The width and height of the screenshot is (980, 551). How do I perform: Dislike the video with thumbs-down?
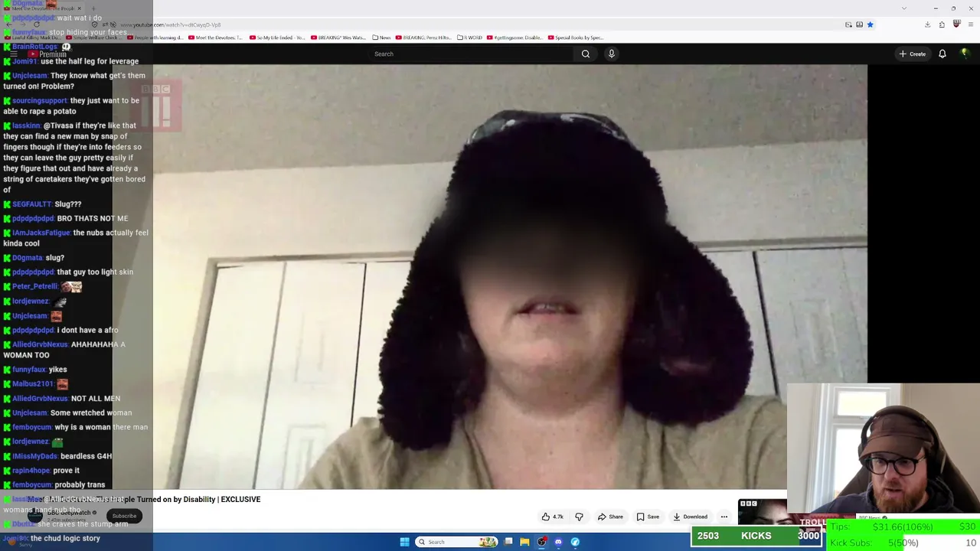click(x=579, y=517)
